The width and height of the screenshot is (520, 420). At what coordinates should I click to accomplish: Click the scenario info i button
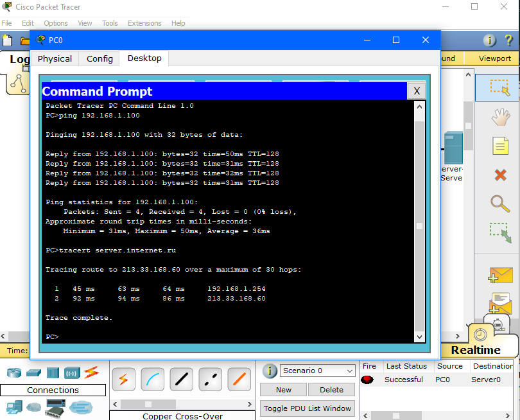(270, 371)
